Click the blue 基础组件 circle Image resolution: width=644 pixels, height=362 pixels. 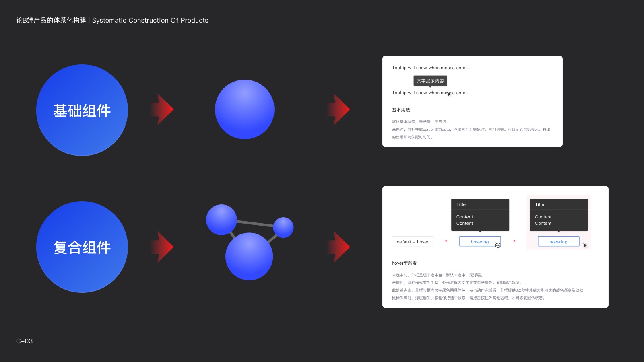(x=82, y=110)
